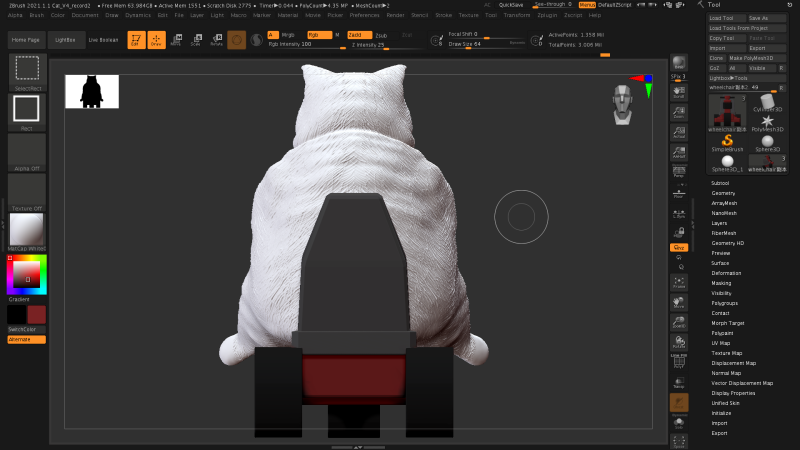800x450 pixels.
Task: Select the Scroll canvas icon
Action: coord(679,90)
